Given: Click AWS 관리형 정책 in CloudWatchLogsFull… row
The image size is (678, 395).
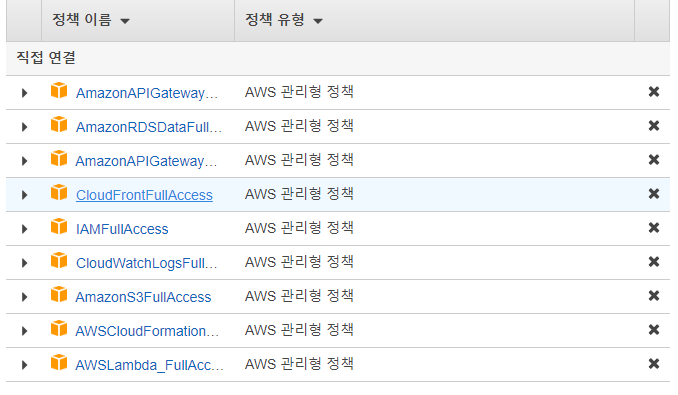Looking at the screenshot, I should pyautogui.click(x=299, y=262).
